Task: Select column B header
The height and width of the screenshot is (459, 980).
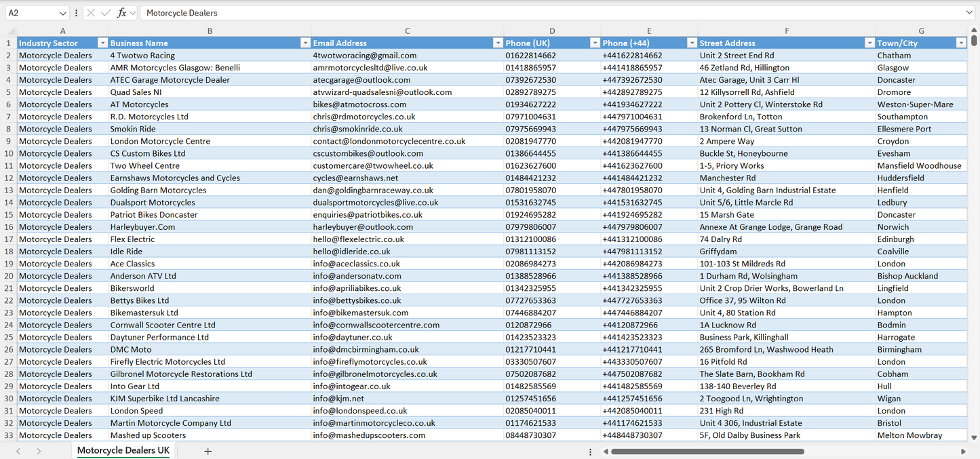Action: (210, 31)
